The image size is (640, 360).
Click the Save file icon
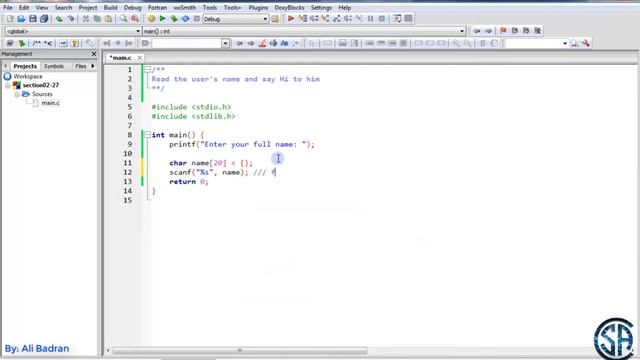click(x=33, y=19)
